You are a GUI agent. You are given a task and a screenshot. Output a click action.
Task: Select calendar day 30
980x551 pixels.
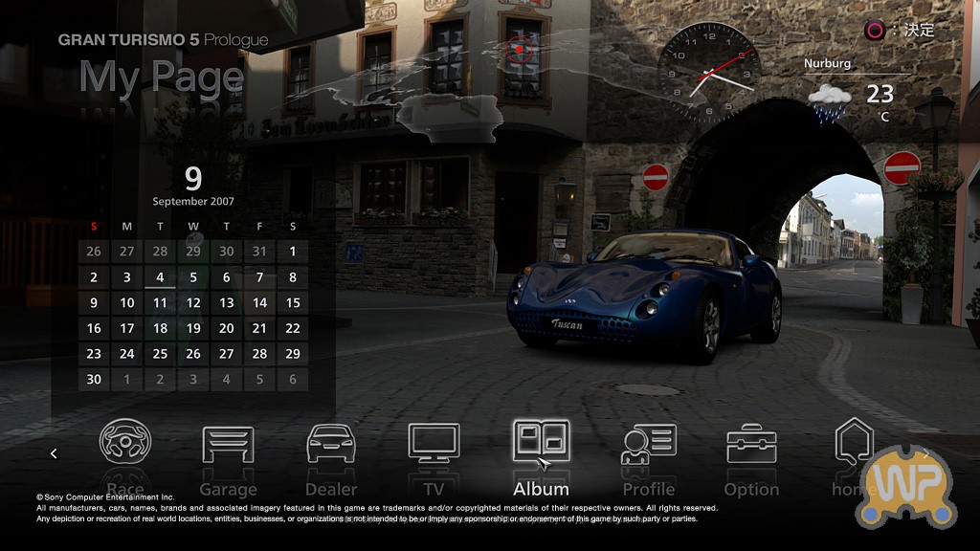coord(94,379)
